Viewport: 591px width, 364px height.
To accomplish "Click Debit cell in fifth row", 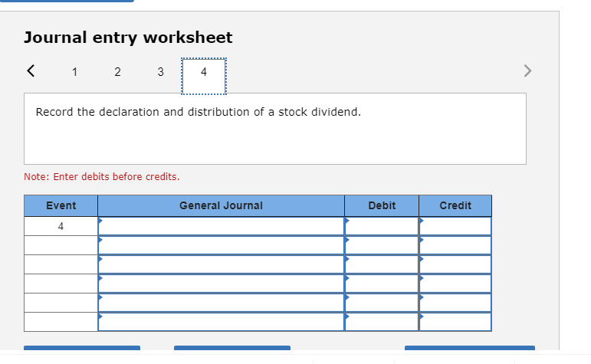I will (382, 303).
